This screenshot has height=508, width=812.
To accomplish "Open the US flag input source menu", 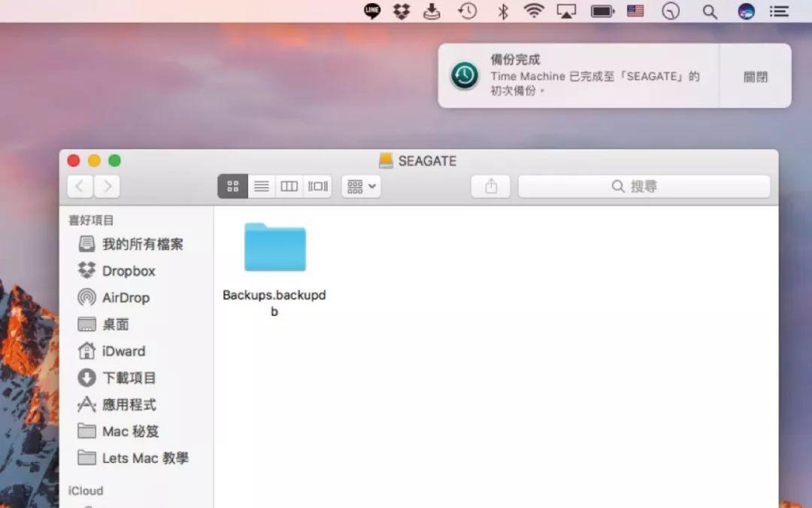I will coord(635,11).
